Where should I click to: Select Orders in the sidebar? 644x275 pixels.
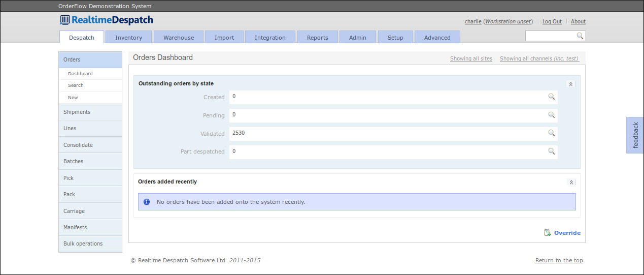coord(90,59)
